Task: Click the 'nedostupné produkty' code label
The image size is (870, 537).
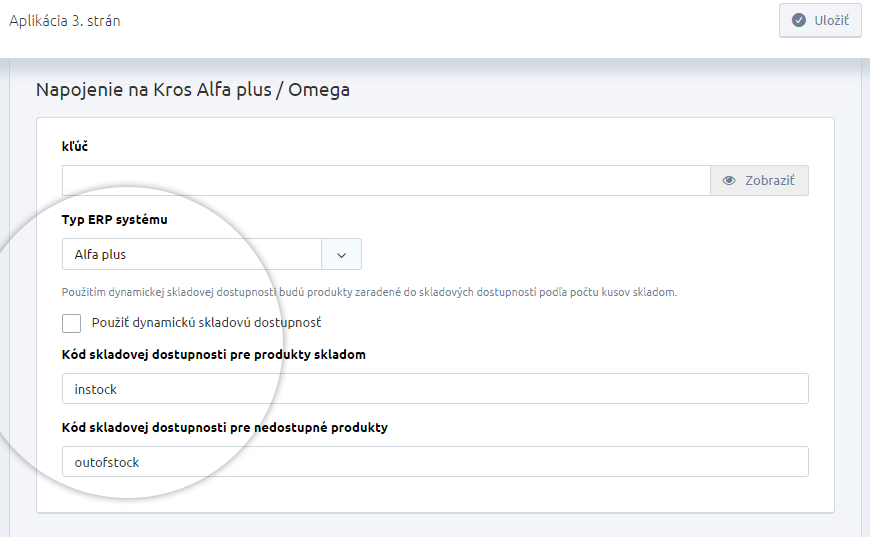Action: tap(225, 428)
